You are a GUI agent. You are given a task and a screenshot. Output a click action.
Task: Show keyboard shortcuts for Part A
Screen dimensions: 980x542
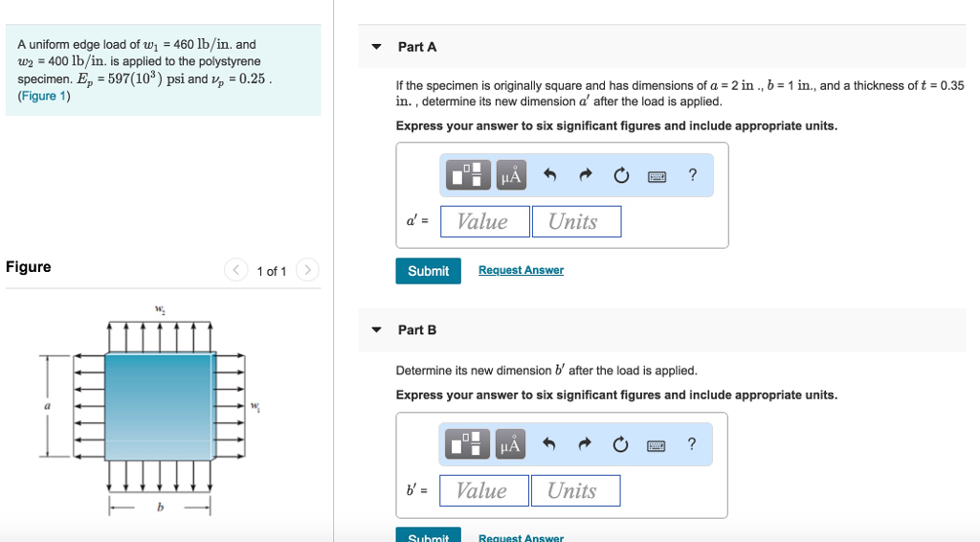(657, 175)
